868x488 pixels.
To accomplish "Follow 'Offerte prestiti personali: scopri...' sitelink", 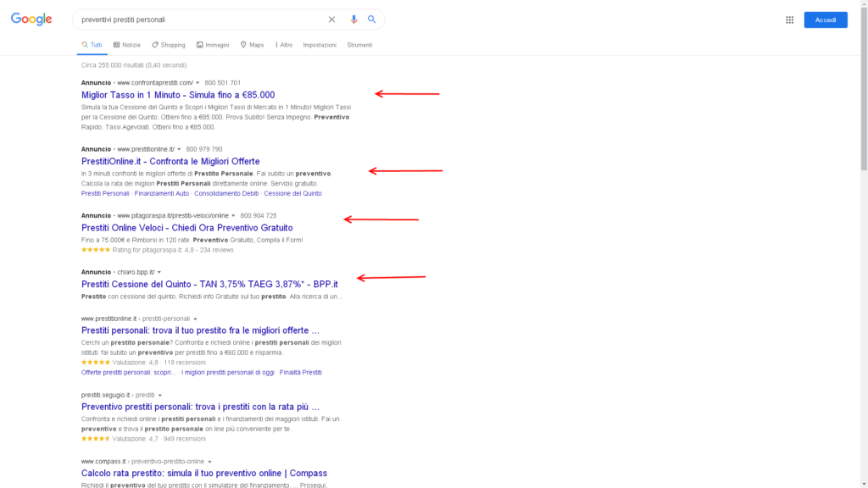I will coord(129,373).
